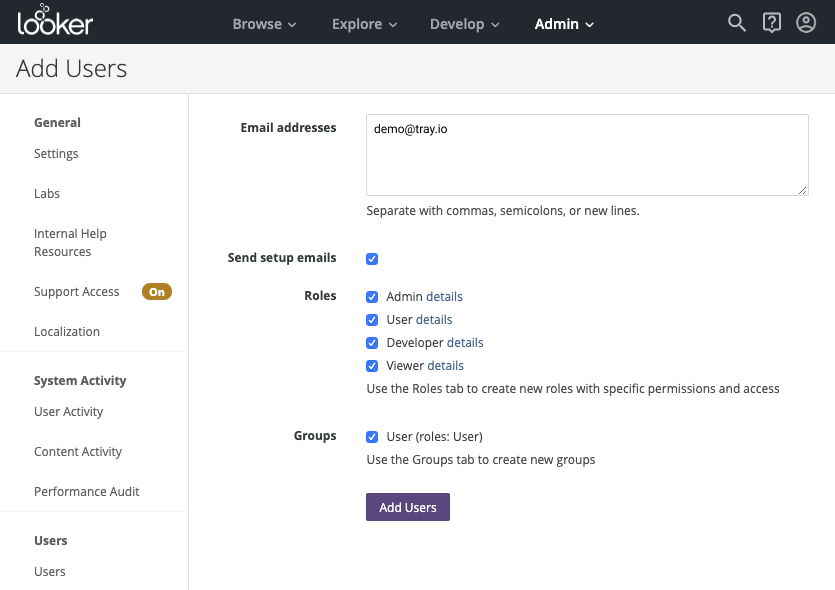
Task: Click the help question mark icon
Action: coord(771,22)
